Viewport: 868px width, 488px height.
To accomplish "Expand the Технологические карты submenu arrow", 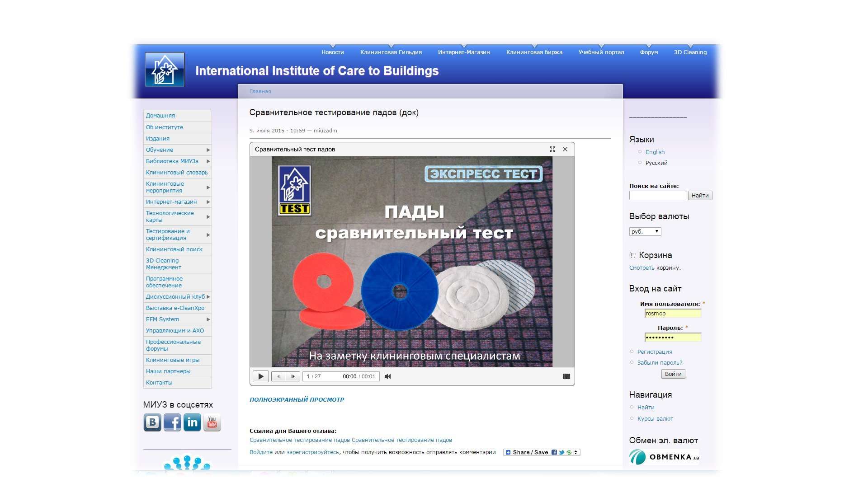I will 208,217.
